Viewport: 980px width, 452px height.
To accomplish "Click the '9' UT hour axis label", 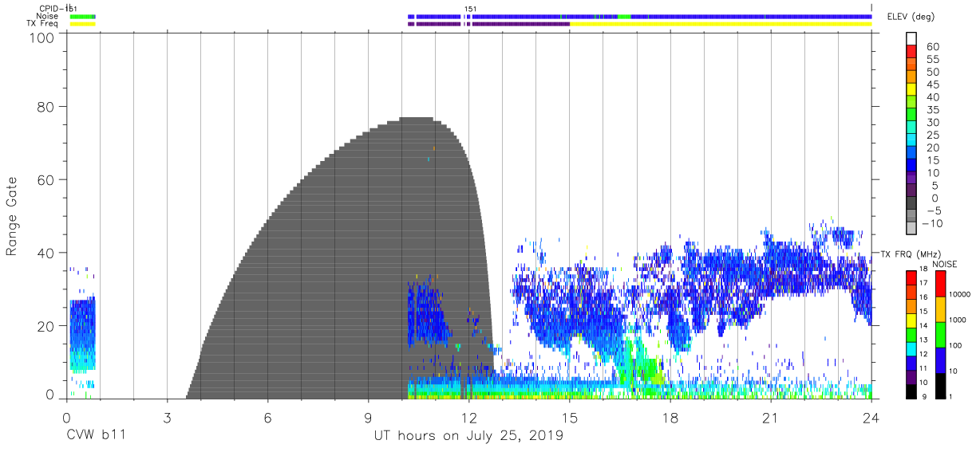I will click(368, 417).
